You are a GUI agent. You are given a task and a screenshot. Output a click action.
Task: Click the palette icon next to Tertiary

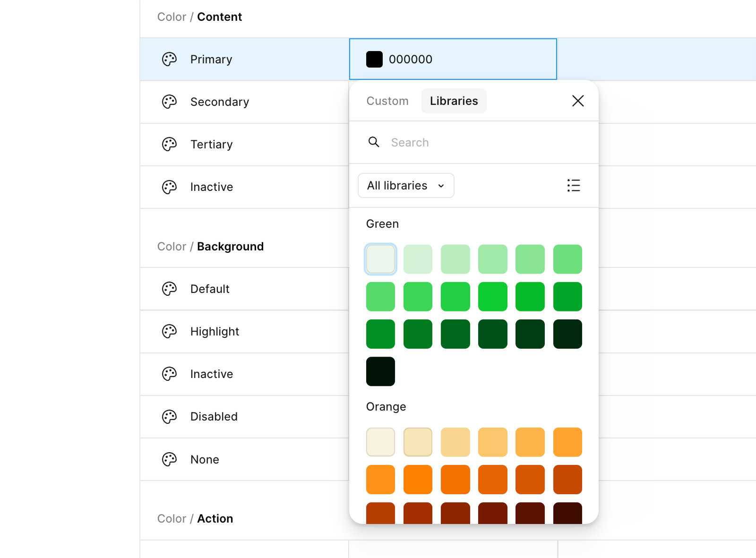coord(169,145)
